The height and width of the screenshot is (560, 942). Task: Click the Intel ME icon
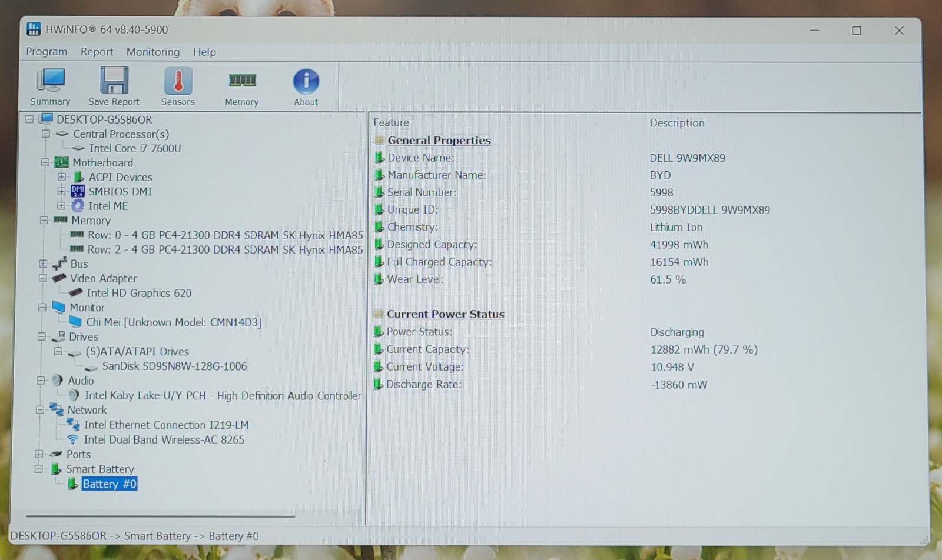coord(78,206)
